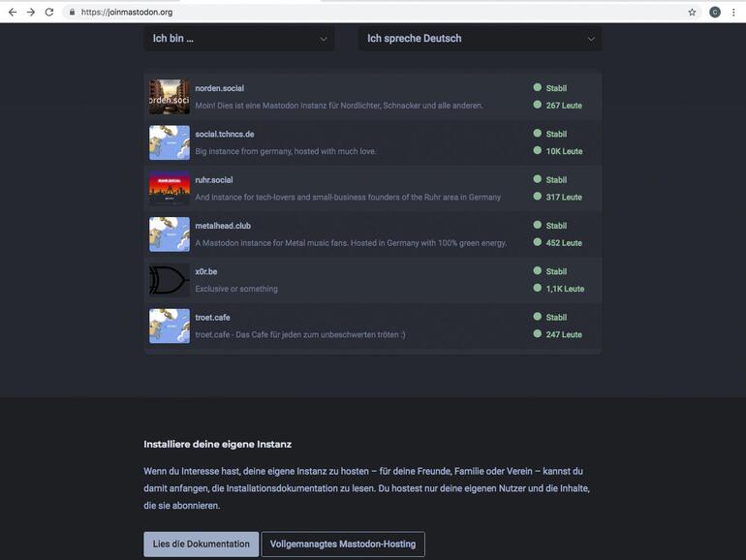Click the '452 Leute' user count
746x560 pixels.
[564, 243]
